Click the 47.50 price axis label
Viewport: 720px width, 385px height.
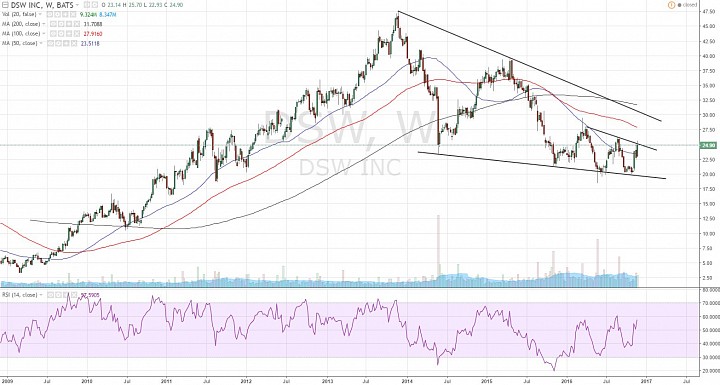point(708,12)
